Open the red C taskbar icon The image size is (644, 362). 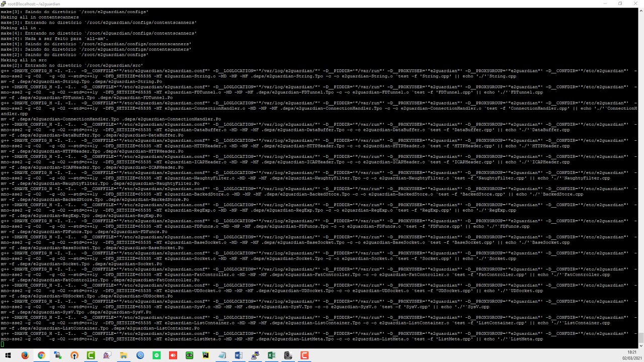pyautogui.click(x=304, y=355)
